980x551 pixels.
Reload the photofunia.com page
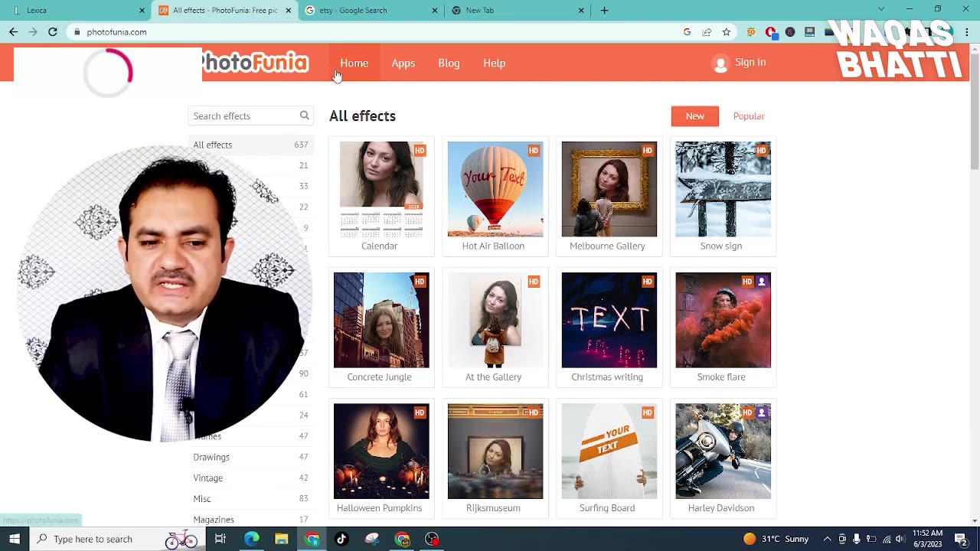pos(53,32)
